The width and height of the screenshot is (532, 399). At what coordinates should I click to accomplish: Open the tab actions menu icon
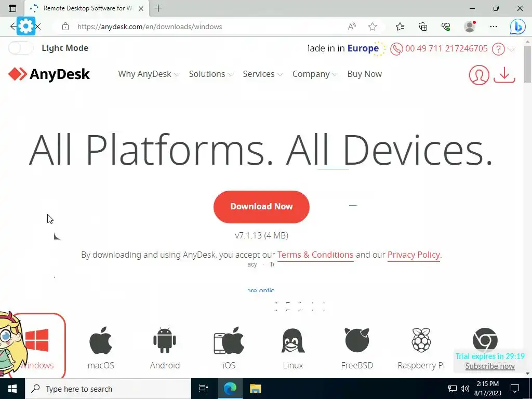[12, 8]
